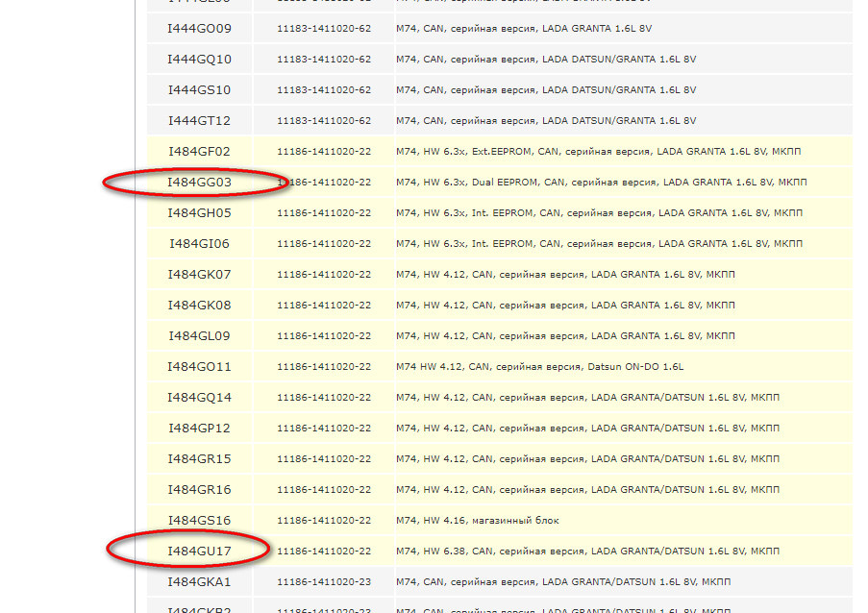868x613 pixels.
Task: Select part number in the I444GQ10 row
Action: click(x=324, y=60)
